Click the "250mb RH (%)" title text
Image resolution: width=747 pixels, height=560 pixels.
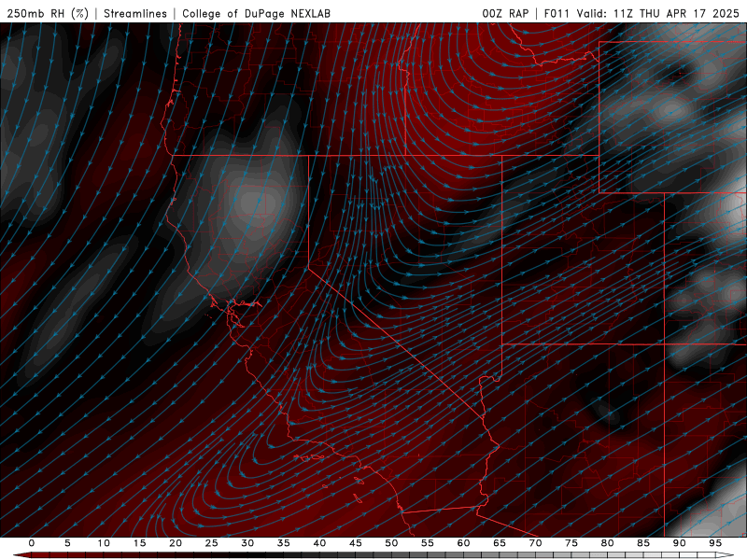point(48,13)
